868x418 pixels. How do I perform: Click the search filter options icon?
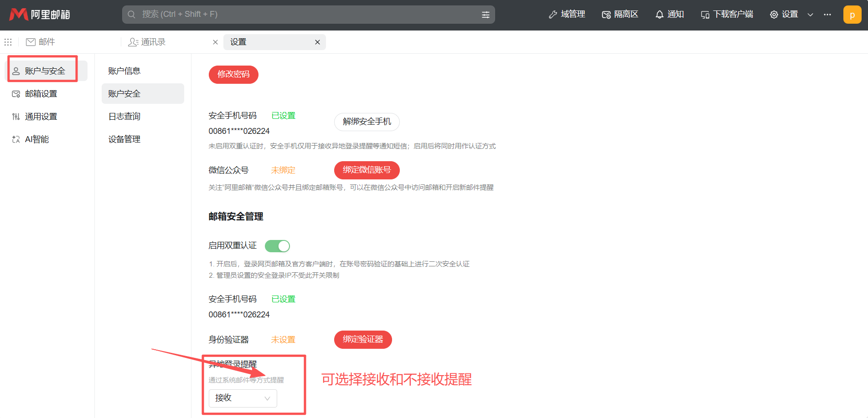[486, 15]
